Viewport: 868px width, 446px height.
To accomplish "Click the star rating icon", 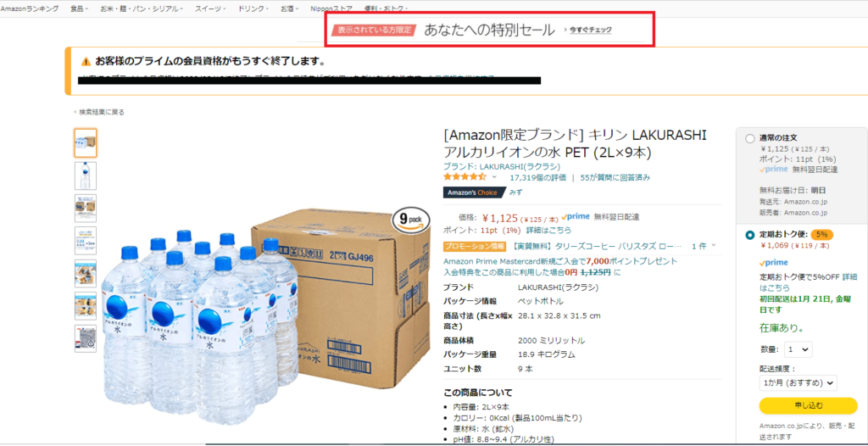I will [x=465, y=177].
